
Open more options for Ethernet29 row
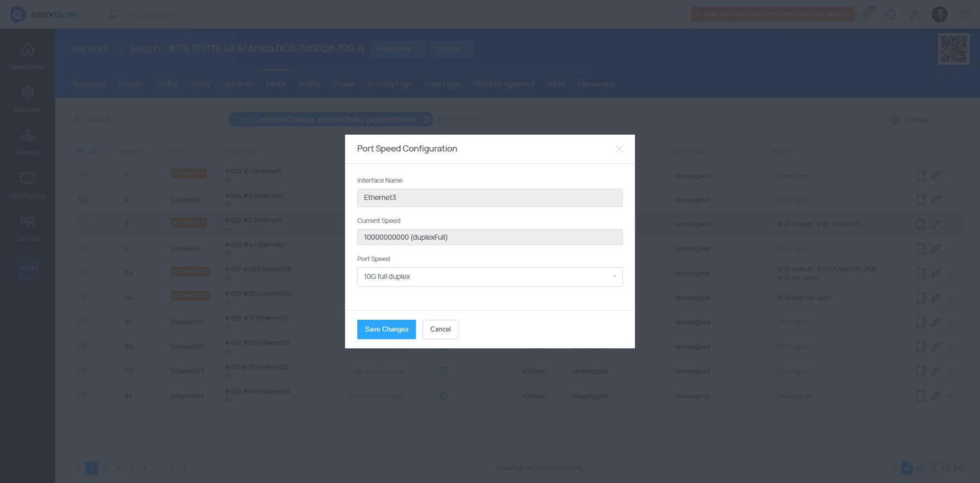pos(950,273)
